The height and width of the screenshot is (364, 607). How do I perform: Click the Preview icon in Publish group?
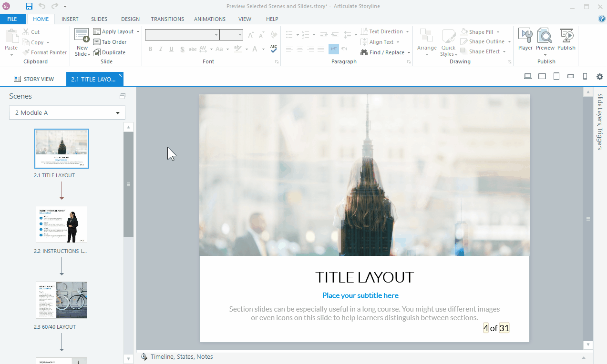545,36
